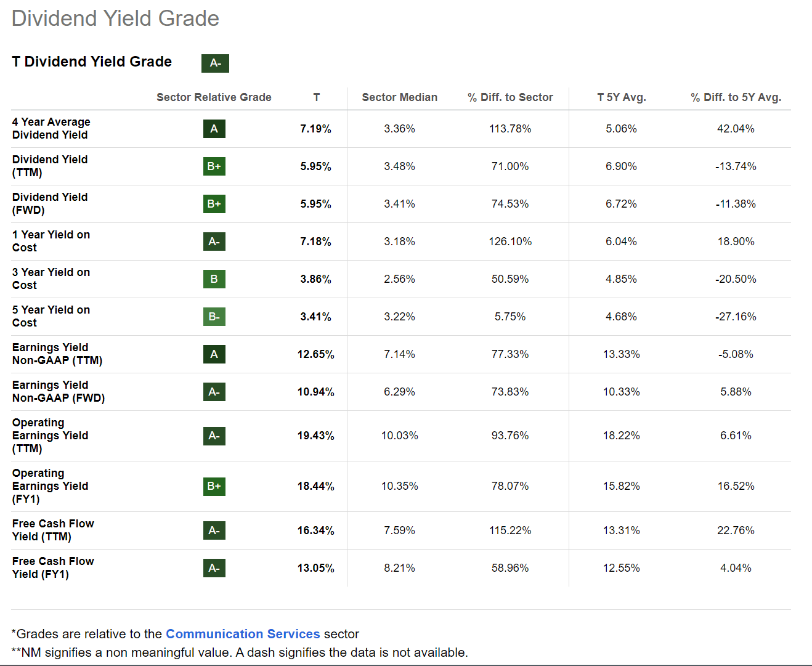Click the % Diff. to 5Y Avg. column header
Viewport: 812px width, 666px height.
click(736, 97)
